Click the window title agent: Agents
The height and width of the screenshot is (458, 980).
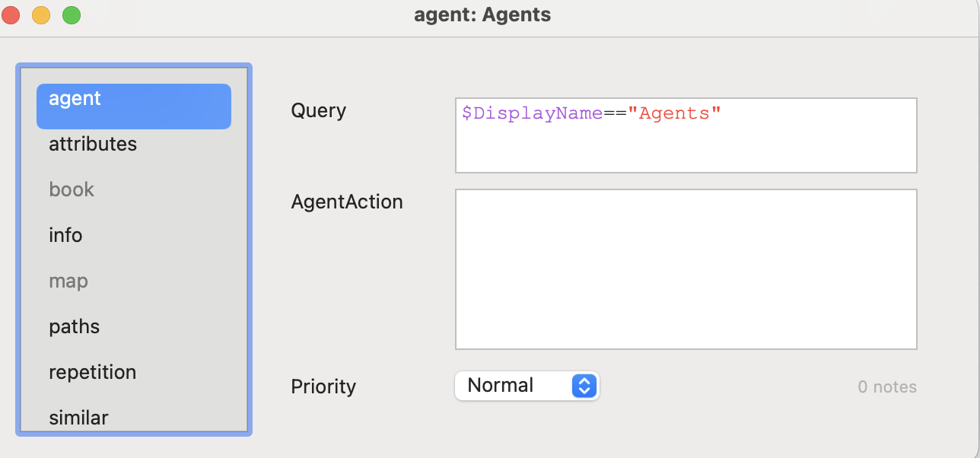[482, 15]
